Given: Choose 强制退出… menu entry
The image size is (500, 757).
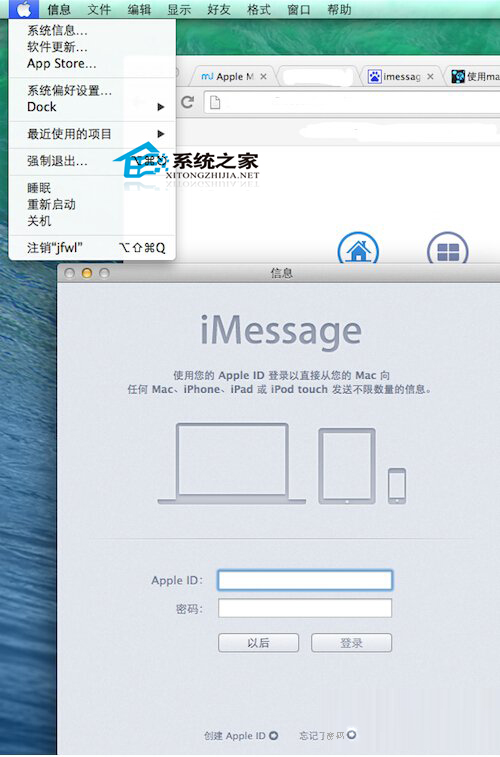Looking at the screenshot, I should pos(92,161).
